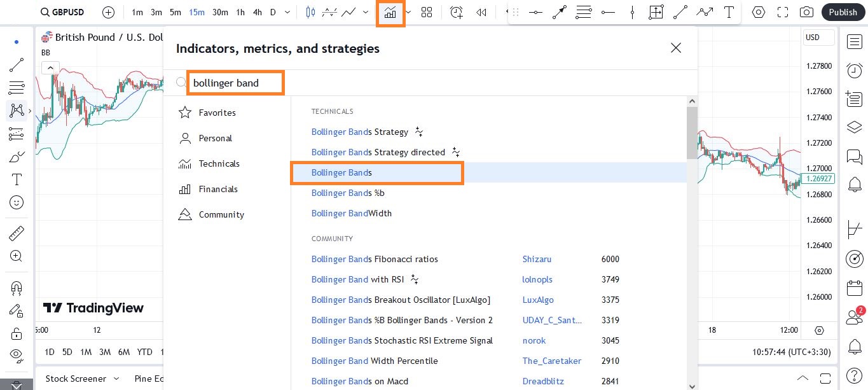Open USD currency dropdown on price scale
Image resolution: width=868 pixels, height=390 pixels.
point(817,38)
